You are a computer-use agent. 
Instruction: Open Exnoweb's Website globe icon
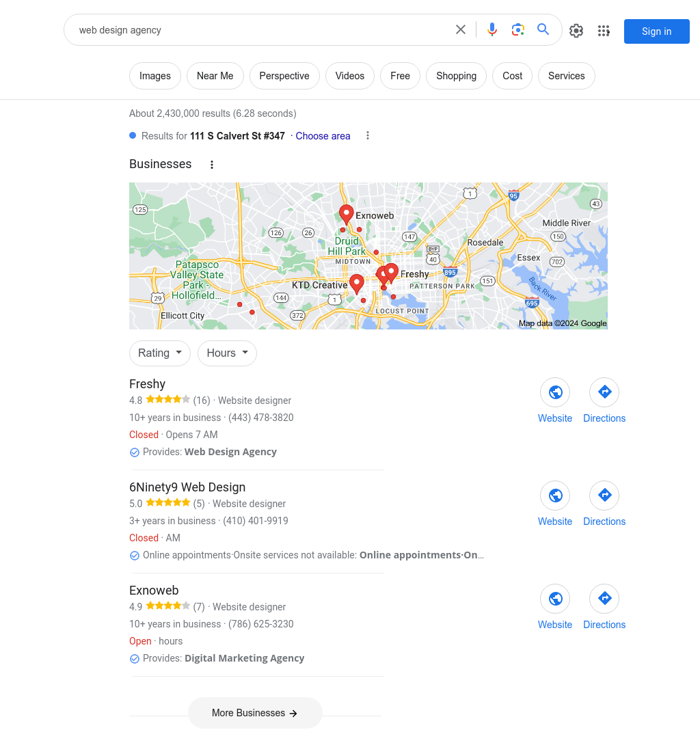(555, 599)
